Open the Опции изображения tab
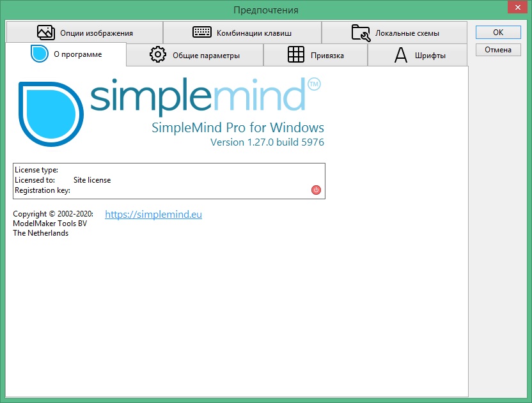Viewport: 532px width, 403px height. [84, 33]
